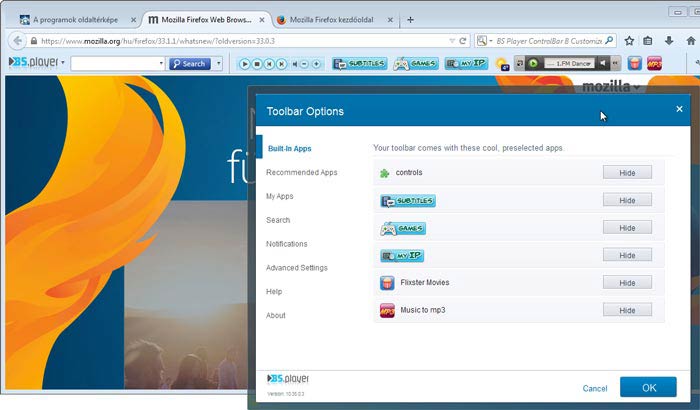Expand the mozilla dropdown on the page

[637, 88]
